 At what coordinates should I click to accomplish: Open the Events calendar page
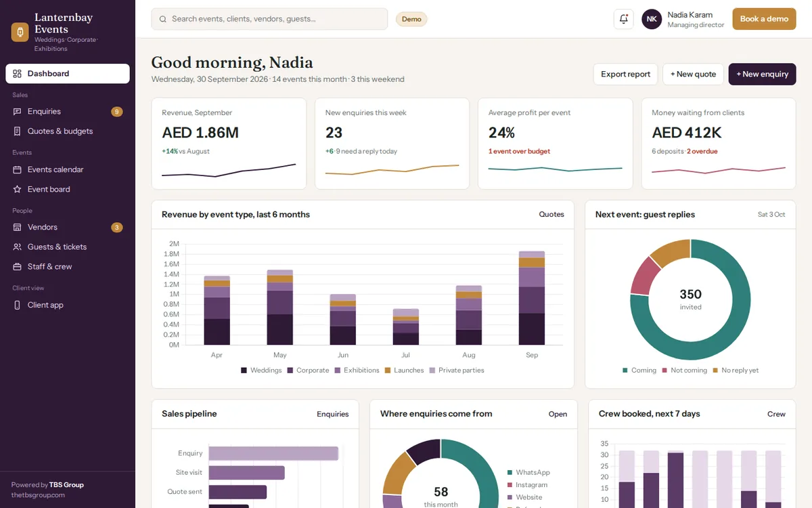point(68,170)
